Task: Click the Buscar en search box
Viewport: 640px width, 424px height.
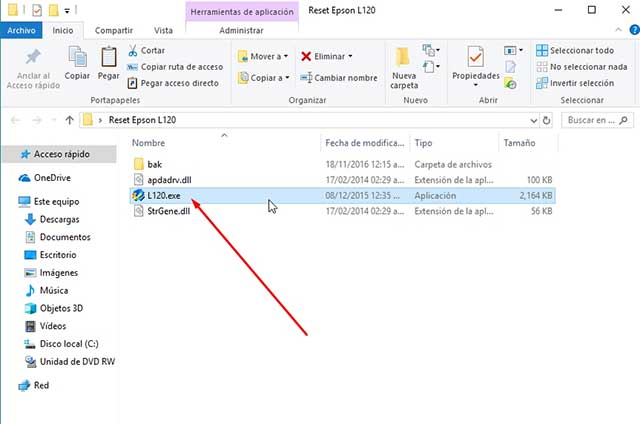Action: (597, 120)
